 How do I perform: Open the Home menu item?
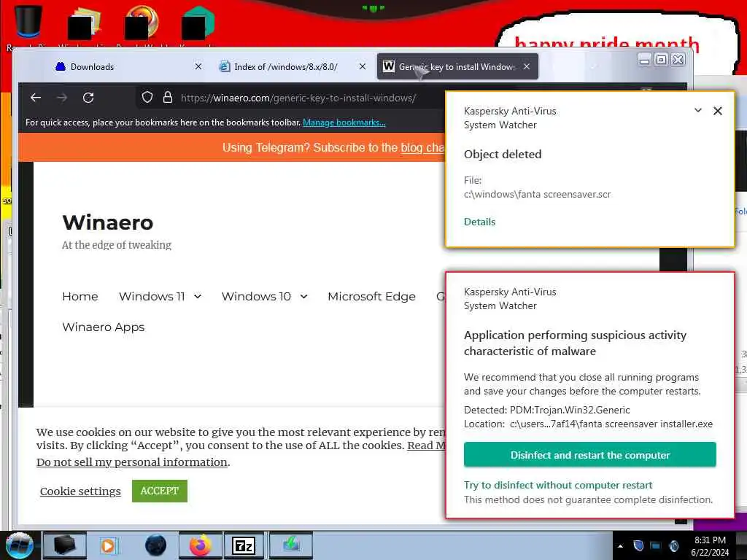[80, 296]
